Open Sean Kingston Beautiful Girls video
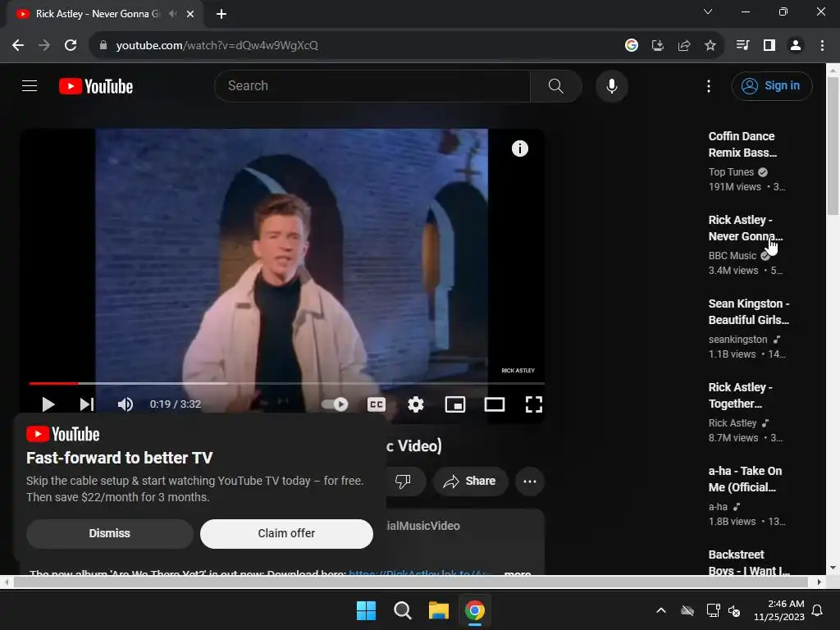The height and width of the screenshot is (630, 840). [x=749, y=312]
